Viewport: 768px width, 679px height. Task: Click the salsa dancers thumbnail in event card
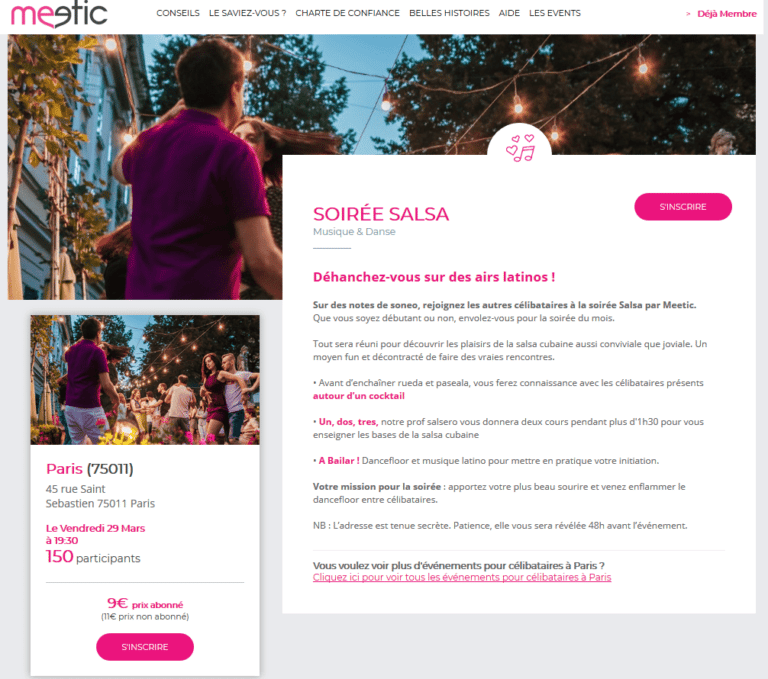(x=145, y=380)
